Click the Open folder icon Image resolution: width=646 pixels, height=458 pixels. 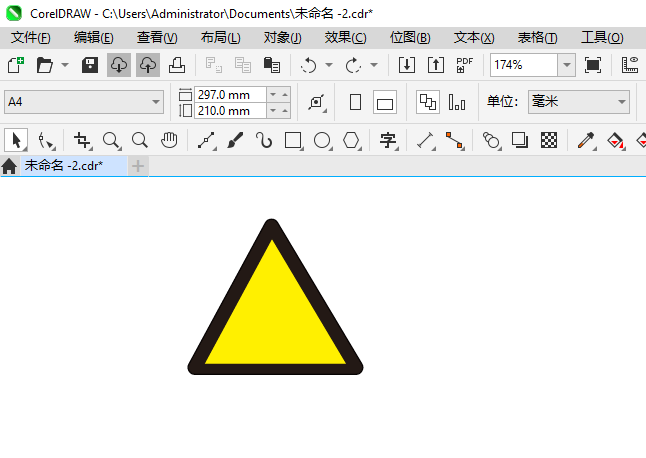(44, 65)
